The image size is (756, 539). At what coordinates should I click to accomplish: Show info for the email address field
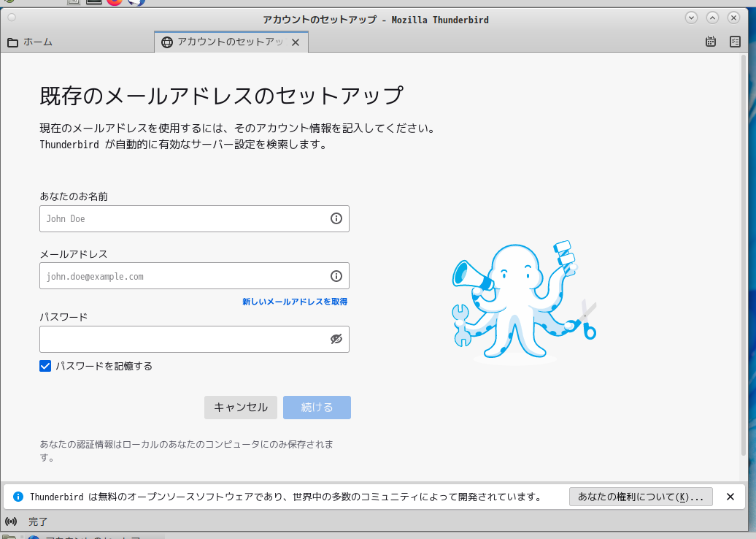[336, 276]
